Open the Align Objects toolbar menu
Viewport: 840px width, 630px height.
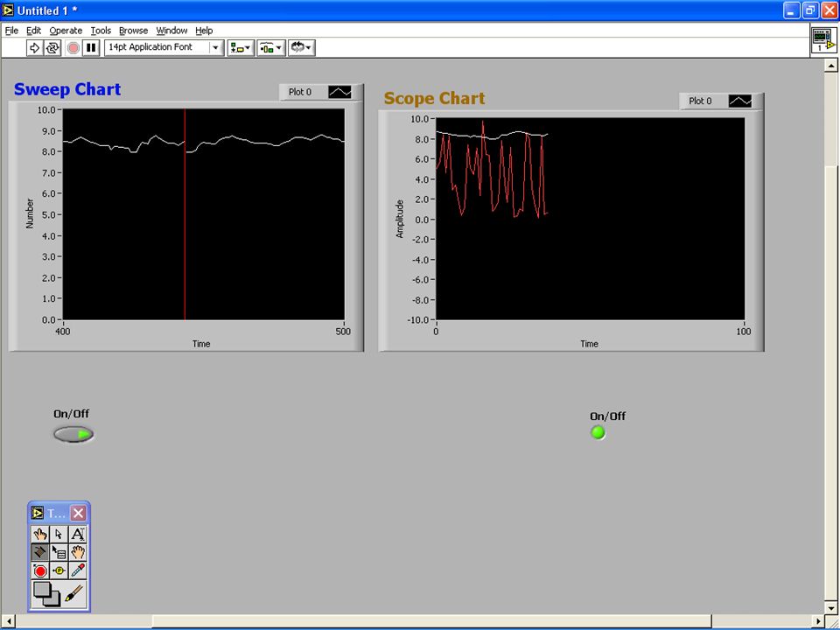pyautogui.click(x=241, y=47)
